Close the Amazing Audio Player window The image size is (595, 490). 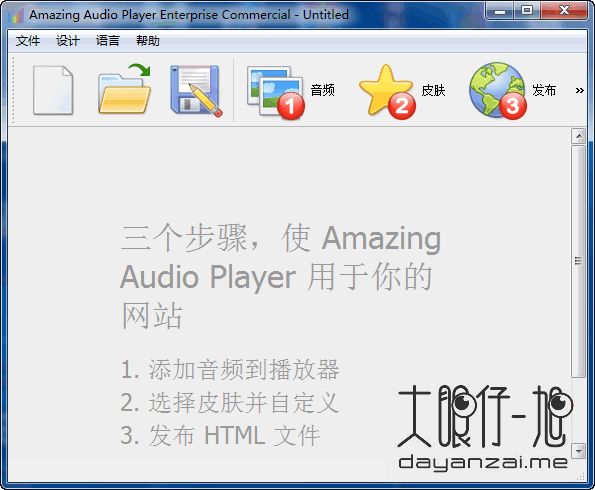point(564,10)
